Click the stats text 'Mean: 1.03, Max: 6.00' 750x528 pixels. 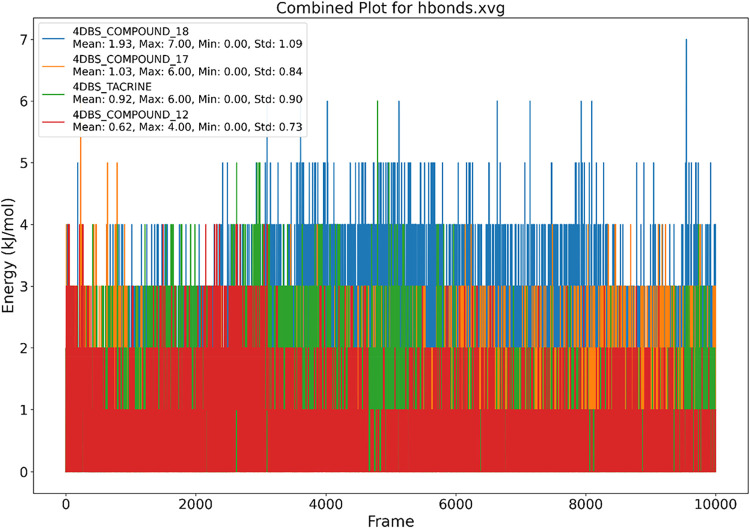pos(132,72)
